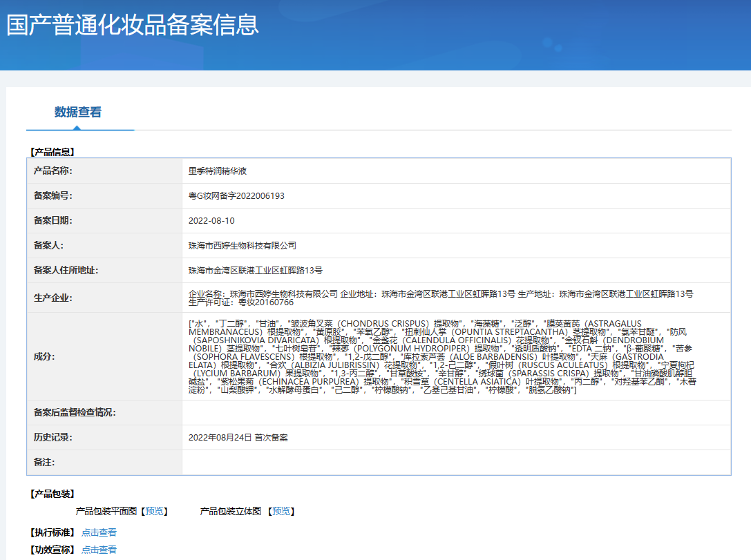
Task: Click the 备案后监督检查情况 label cell
Action: [x=75, y=413]
